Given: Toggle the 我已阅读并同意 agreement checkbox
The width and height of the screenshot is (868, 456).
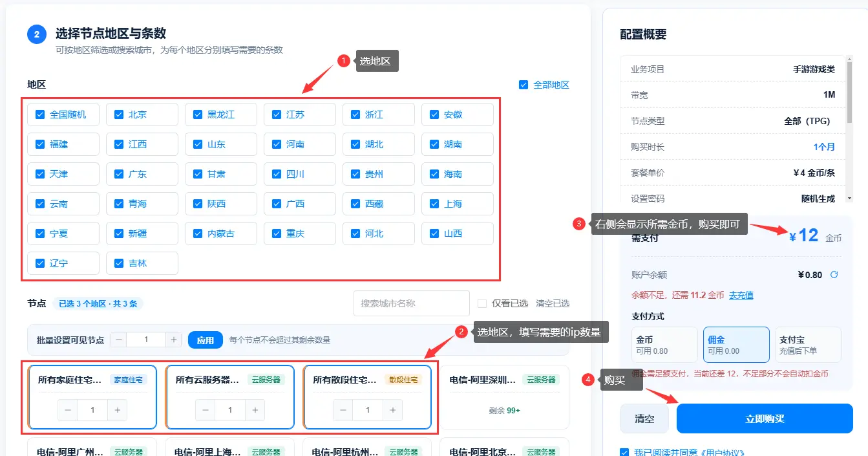Looking at the screenshot, I should [x=624, y=453].
